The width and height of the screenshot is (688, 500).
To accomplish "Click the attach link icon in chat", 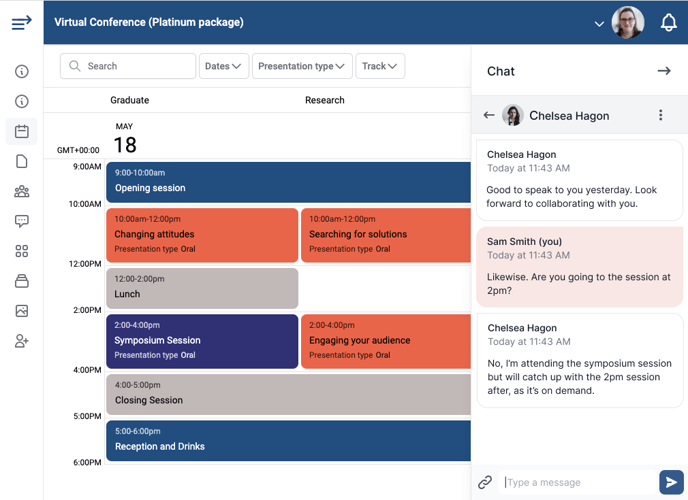I will pyautogui.click(x=485, y=482).
